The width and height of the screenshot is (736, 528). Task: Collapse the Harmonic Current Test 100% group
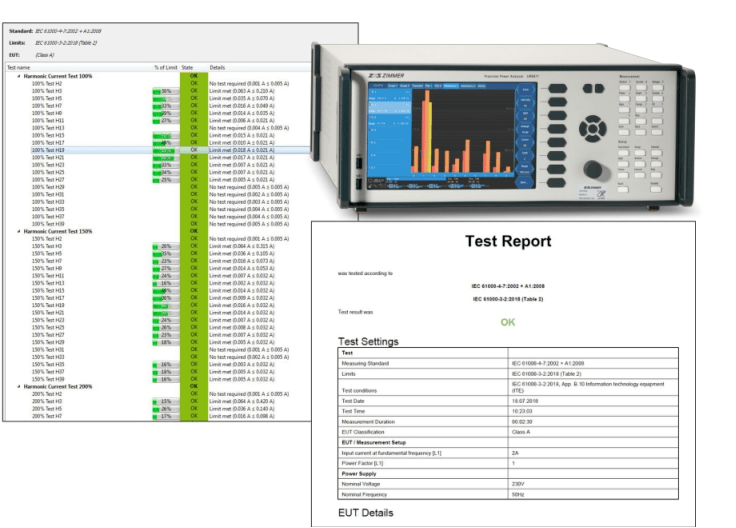[x=18, y=76]
